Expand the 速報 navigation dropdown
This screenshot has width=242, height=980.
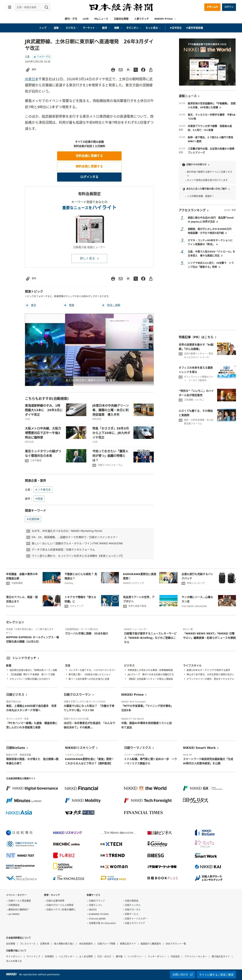tap(57, 28)
